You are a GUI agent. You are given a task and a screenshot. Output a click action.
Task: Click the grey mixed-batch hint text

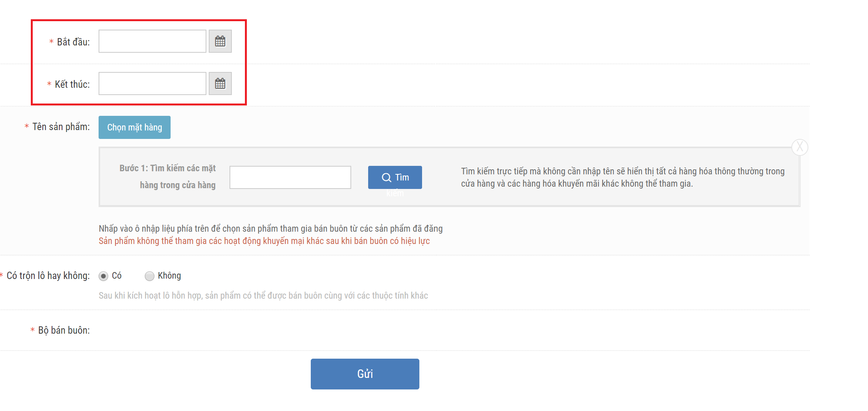(263, 296)
